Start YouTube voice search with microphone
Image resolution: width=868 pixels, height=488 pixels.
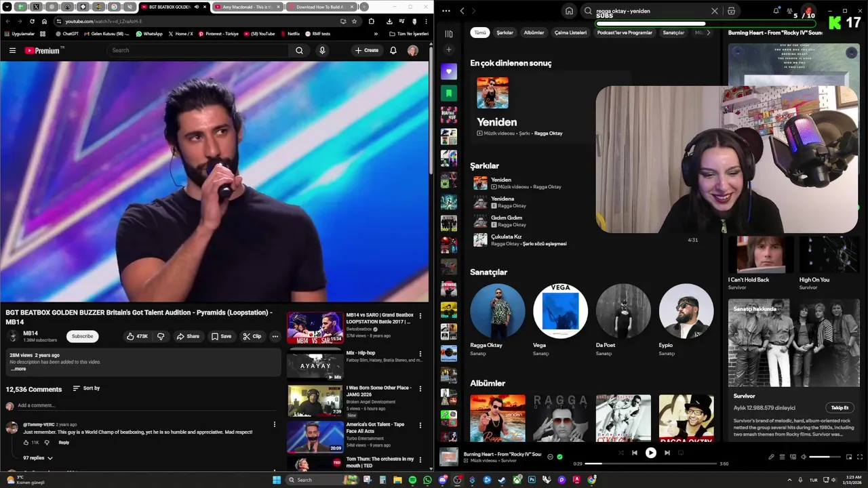(x=322, y=50)
